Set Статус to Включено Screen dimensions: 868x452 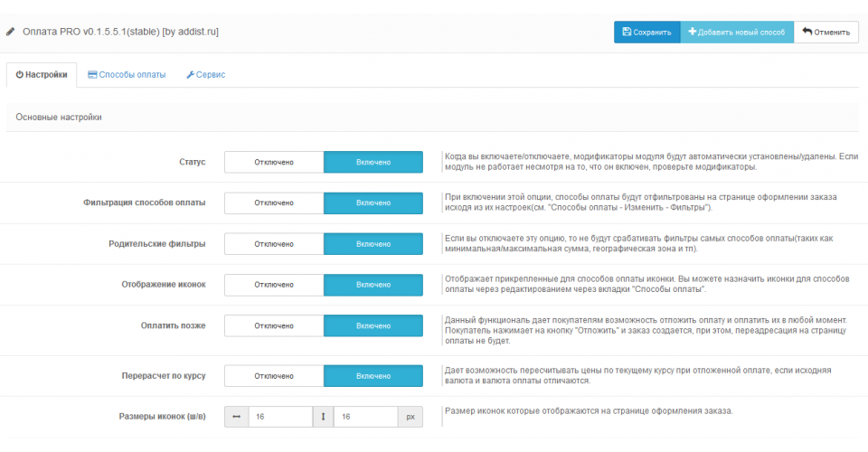[x=373, y=162]
